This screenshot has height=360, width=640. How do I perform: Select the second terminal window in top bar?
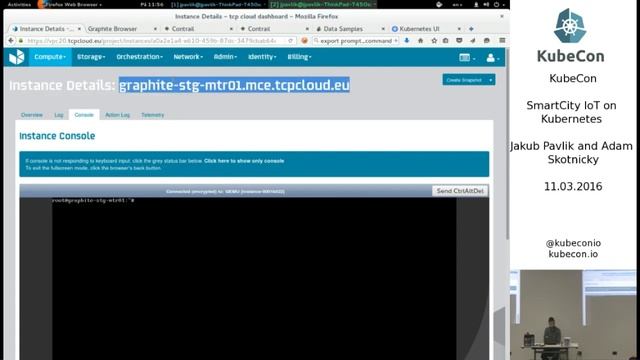[322, 4]
